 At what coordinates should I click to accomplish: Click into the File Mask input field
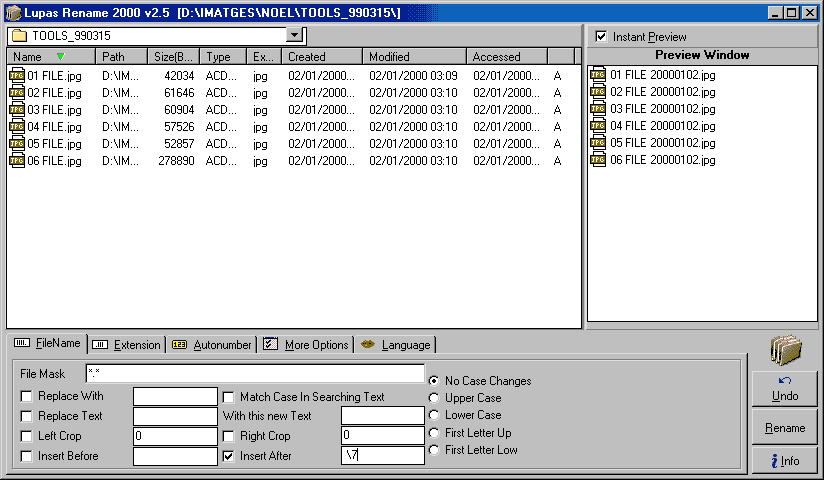255,373
